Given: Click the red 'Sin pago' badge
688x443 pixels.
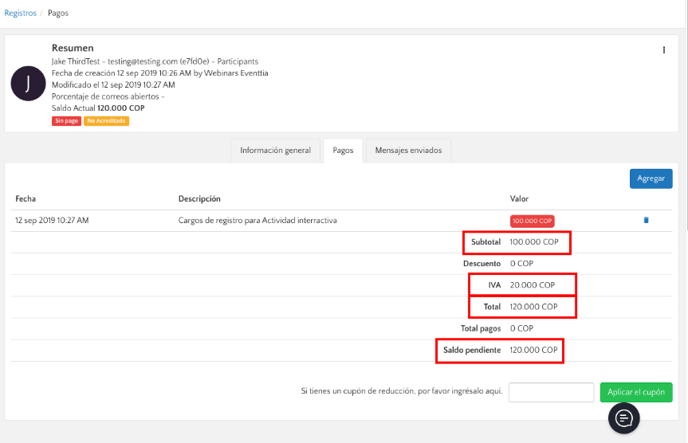Looking at the screenshot, I should tap(66, 121).
